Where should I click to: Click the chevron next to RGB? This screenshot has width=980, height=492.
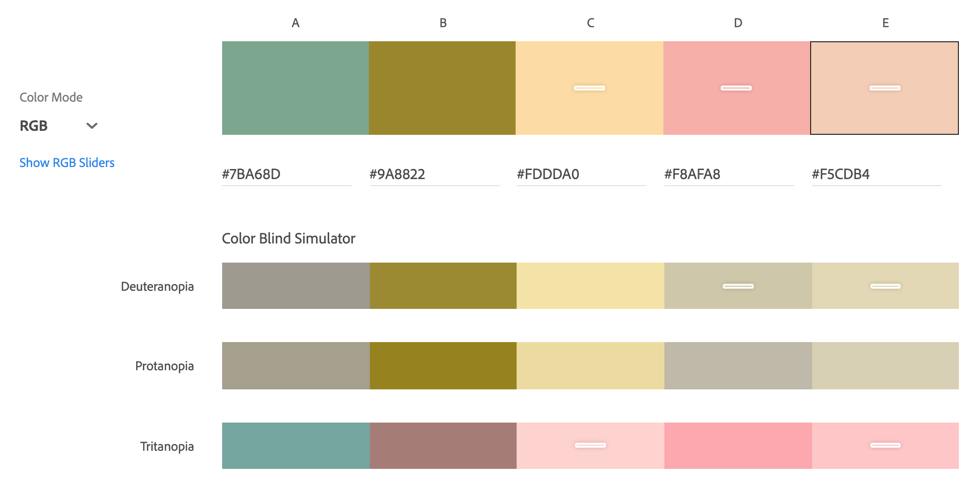(92, 126)
